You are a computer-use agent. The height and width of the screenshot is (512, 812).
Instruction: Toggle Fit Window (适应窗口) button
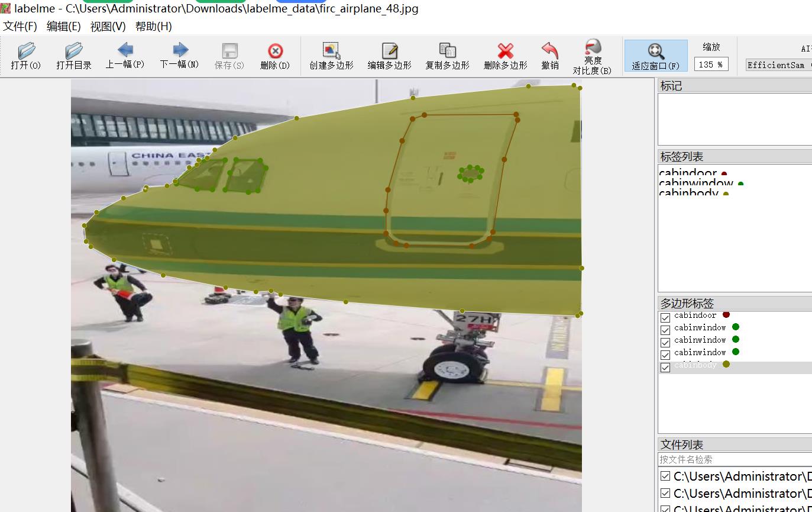click(x=655, y=56)
